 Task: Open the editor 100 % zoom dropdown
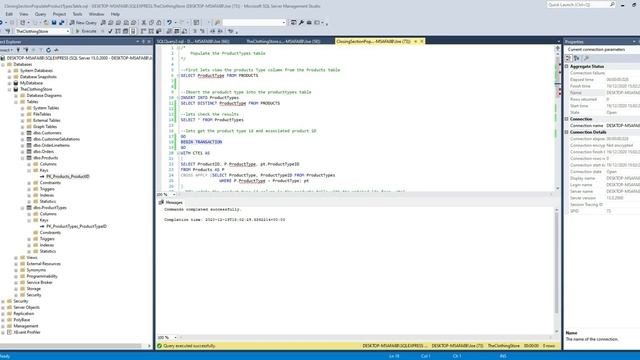(x=174, y=195)
